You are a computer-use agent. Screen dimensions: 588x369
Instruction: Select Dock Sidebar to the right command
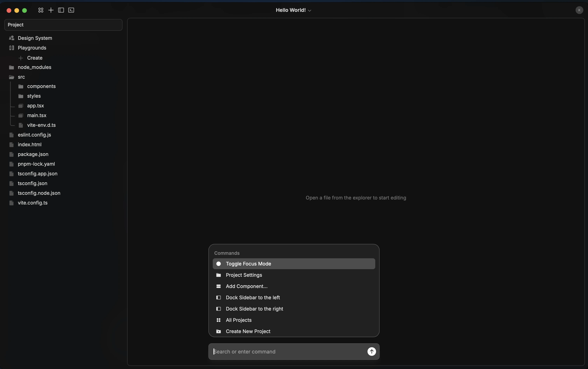coord(294,309)
